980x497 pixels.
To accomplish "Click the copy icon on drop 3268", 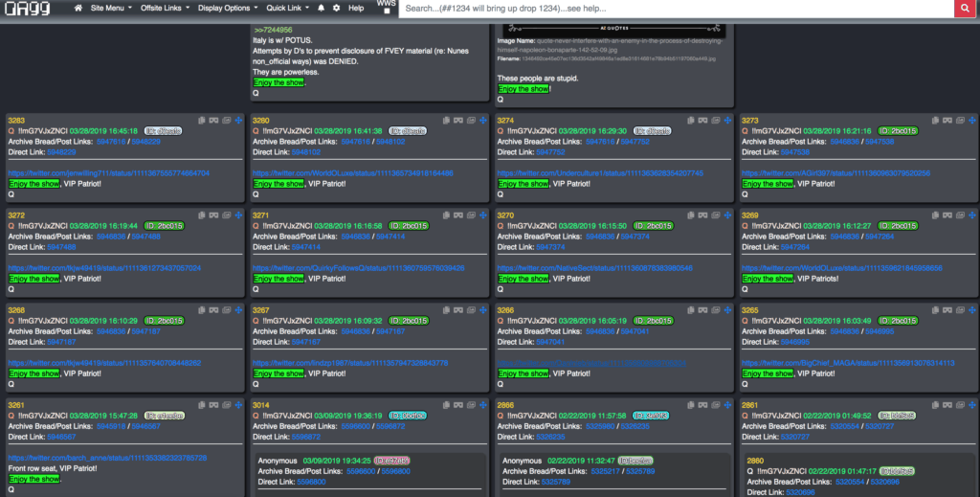I will 203,310.
